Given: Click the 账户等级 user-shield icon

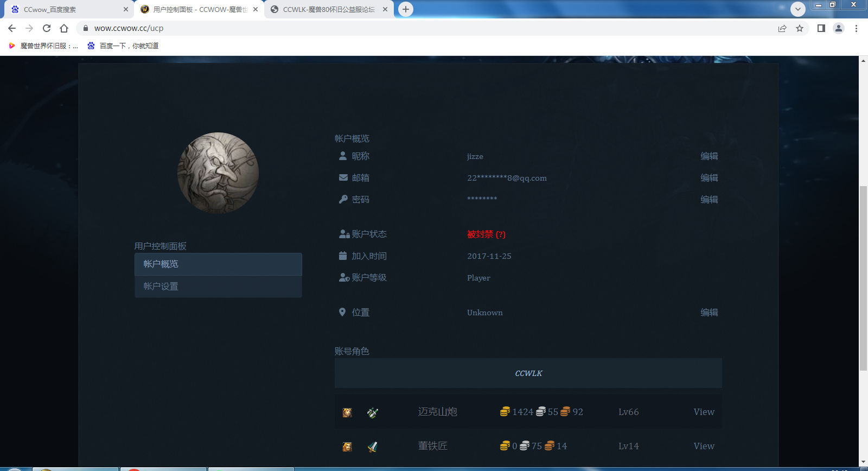Looking at the screenshot, I should [344, 277].
